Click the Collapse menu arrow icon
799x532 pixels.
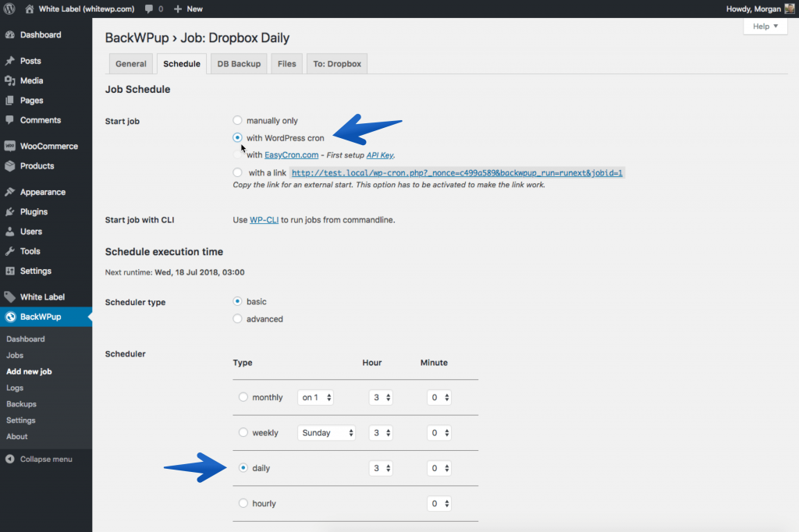[9, 459]
